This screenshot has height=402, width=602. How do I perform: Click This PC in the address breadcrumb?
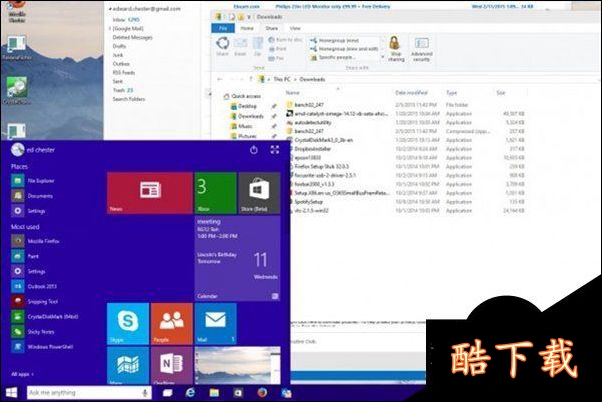pos(282,79)
